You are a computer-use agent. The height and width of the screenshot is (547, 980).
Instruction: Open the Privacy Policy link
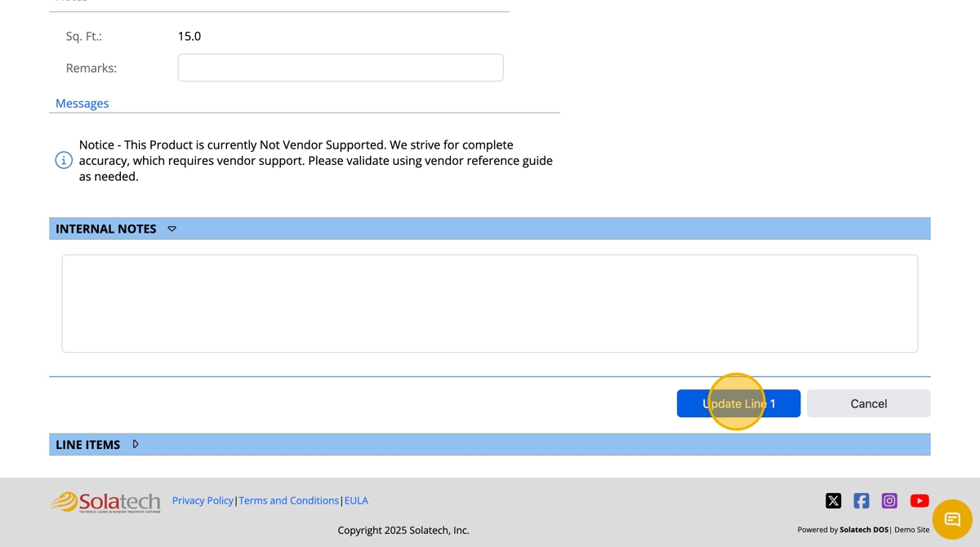coord(203,500)
